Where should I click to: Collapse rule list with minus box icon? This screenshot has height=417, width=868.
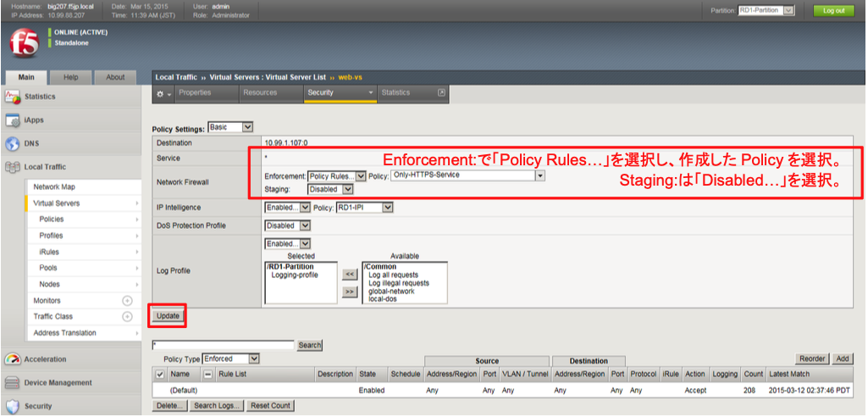[x=208, y=375]
